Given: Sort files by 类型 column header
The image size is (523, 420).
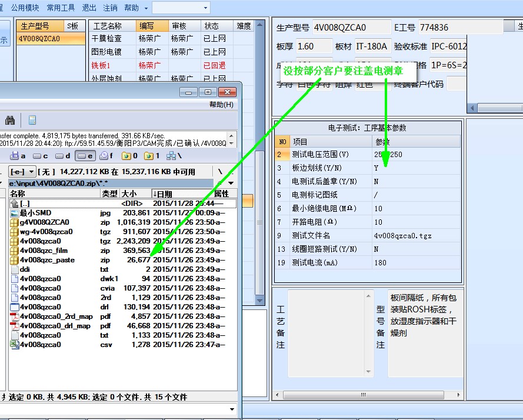Looking at the screenshot, I should 110,194.
